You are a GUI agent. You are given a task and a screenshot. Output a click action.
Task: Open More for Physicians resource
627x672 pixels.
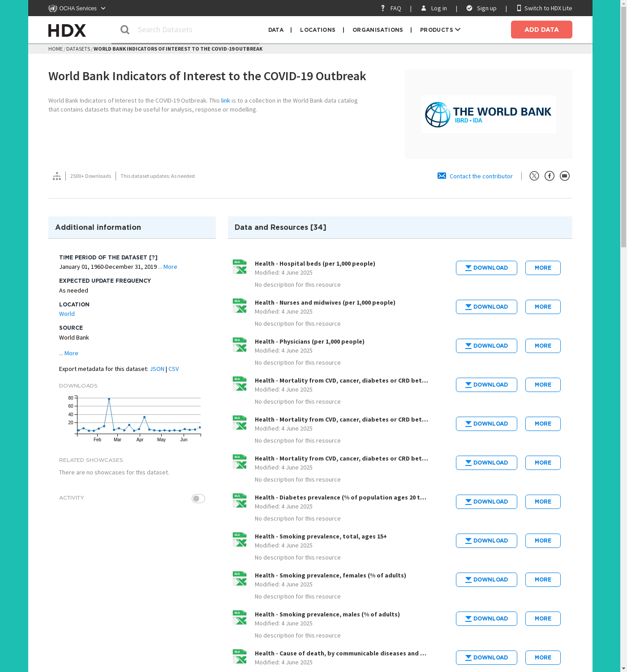click(543, 346)
